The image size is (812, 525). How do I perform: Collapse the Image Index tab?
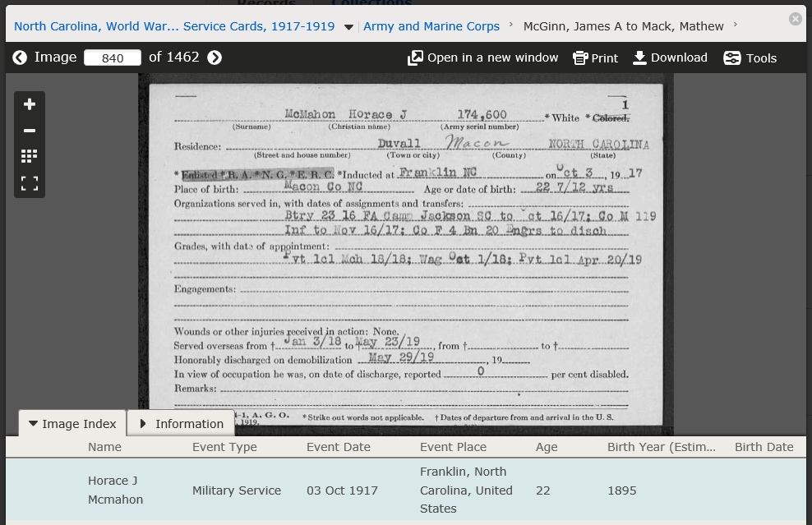[x=72, y=423]
